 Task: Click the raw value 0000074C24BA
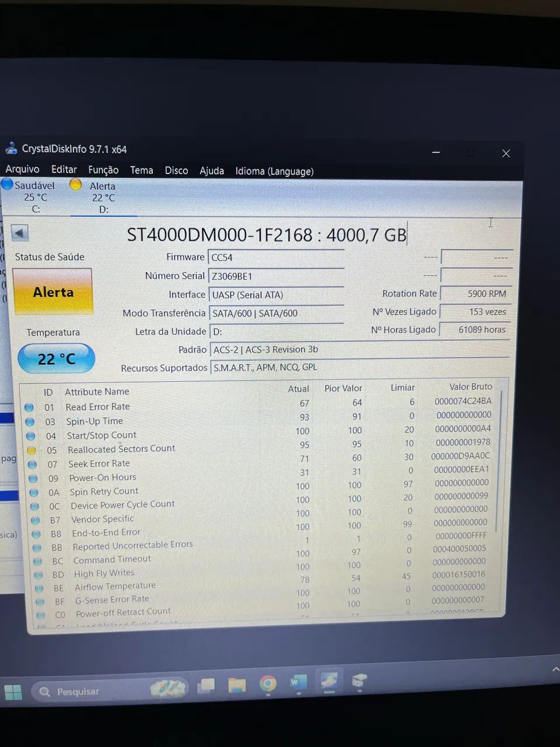click(x=463, y=401)
